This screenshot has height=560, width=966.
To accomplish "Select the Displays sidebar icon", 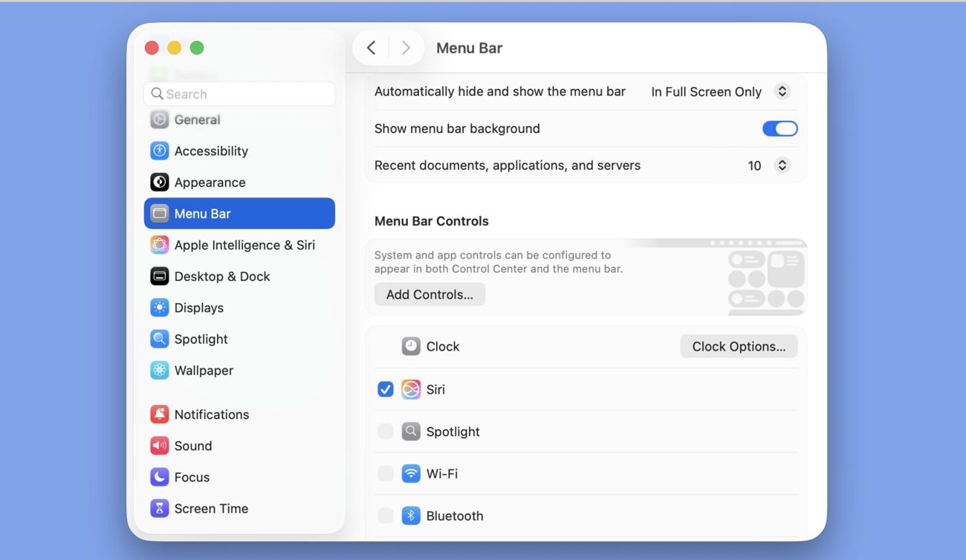I will [x=159, y=307].
